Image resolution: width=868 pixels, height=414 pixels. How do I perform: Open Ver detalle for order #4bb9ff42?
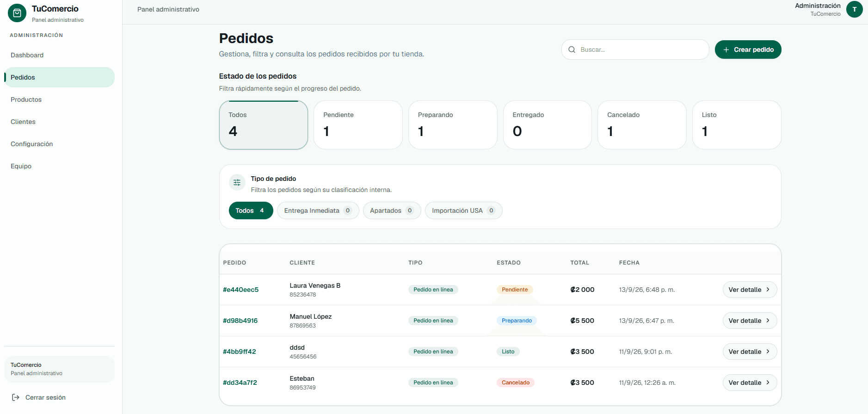[750, 352]
